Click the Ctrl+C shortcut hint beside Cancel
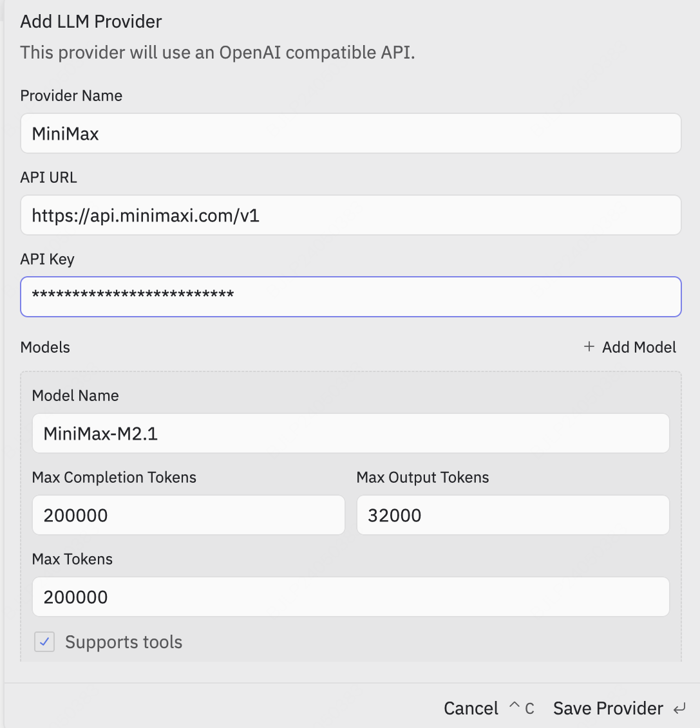Viewport: 700px width, 728px height. point(522,709)
